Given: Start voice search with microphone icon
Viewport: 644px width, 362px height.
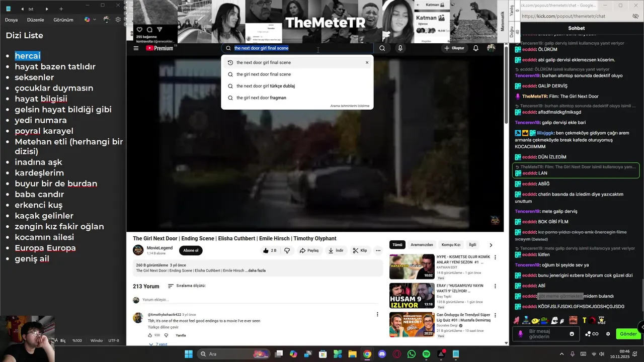Looking at the screenshot, I should pyautogui.click(x=400, y=48).
